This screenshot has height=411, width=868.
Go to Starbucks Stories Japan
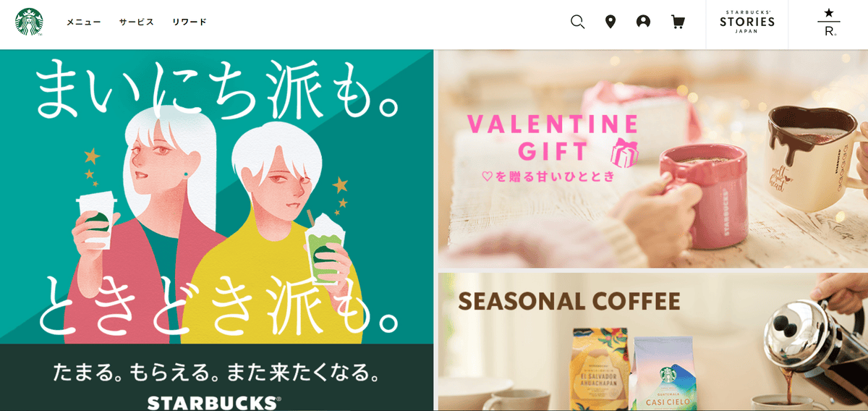click(x=747, y=22)
